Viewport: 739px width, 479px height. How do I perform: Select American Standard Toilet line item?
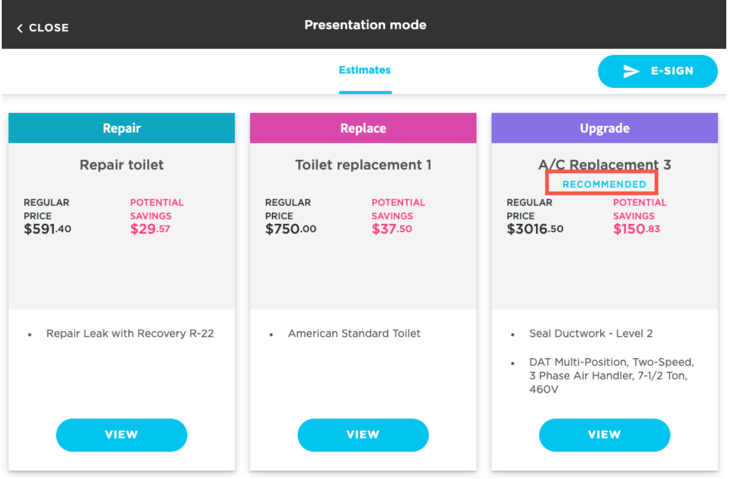pos(354,333)
